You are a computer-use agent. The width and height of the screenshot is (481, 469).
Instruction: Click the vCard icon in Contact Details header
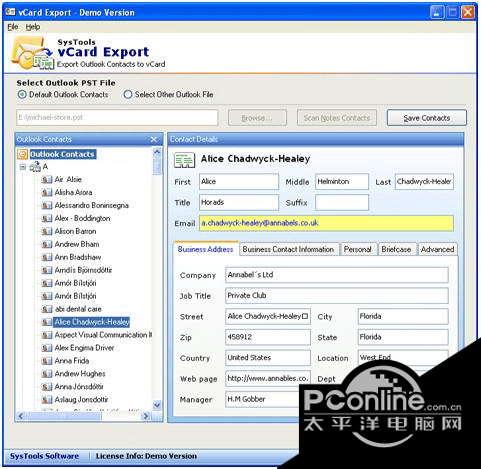(x=184, y=160)
